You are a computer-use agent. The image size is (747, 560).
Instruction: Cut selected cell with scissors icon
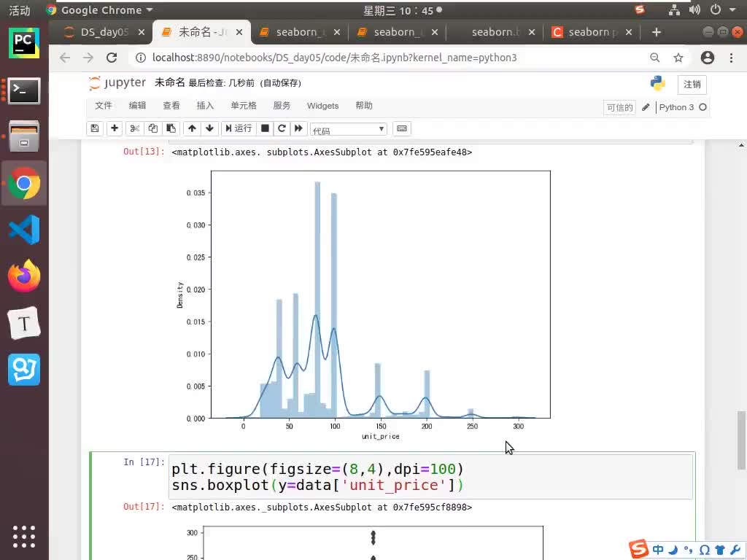(135, 128)
